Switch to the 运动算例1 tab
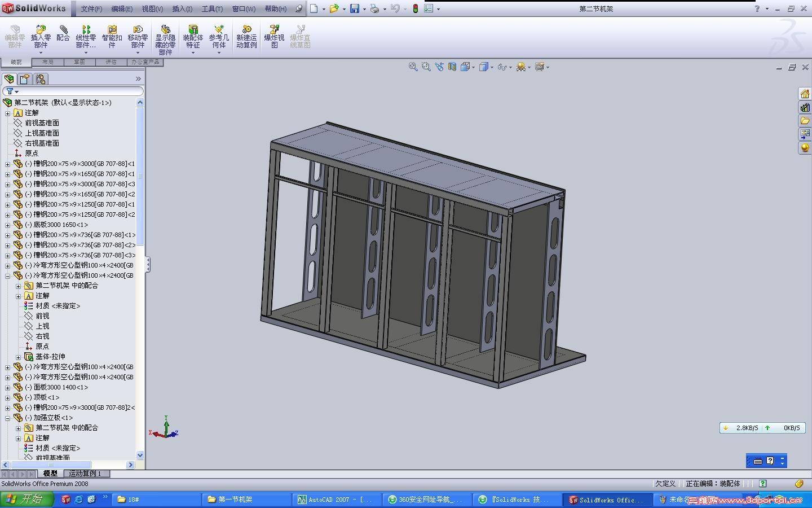This screenshot has width=812, height=508. tap(86, 474)
